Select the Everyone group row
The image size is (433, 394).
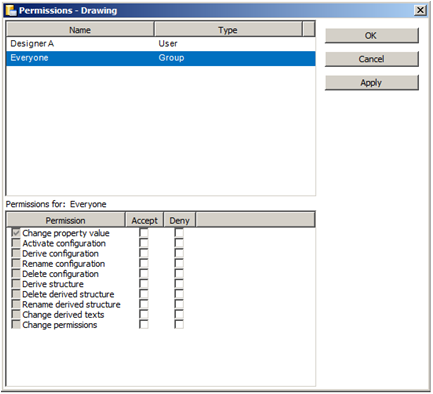tap(161, 58)
